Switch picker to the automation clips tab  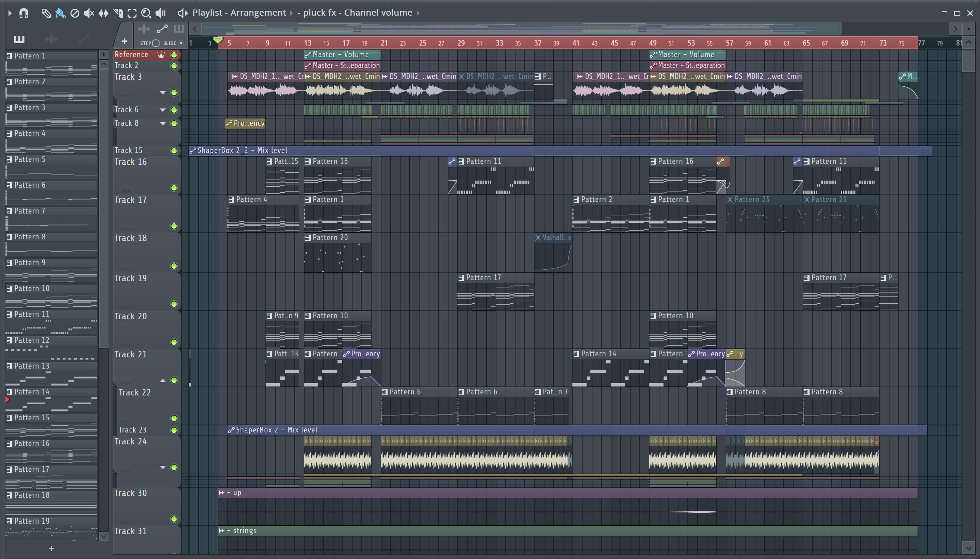tap(83, 39)
